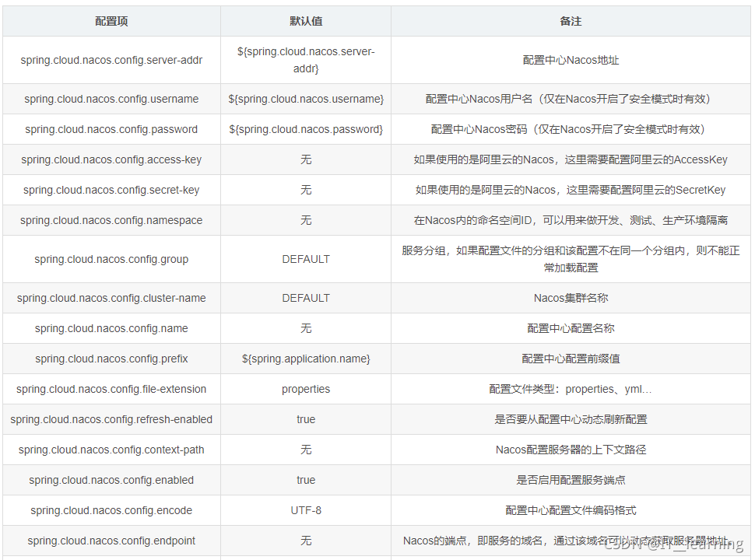755x560 pixels.
Task: Select spring.cloud.nacos.config.enabled cell
Action: (111, 480)
